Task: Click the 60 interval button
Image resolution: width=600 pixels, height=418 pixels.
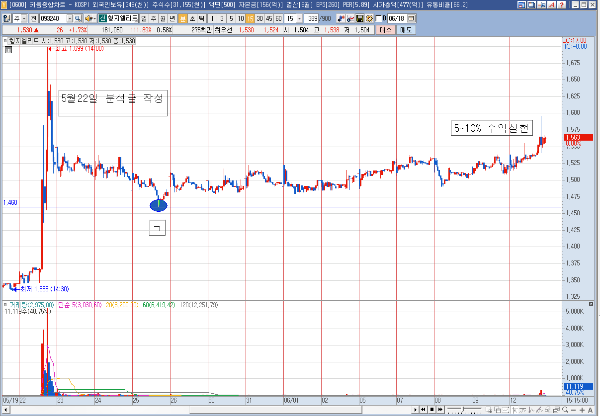Action: (x=279, y=18)
